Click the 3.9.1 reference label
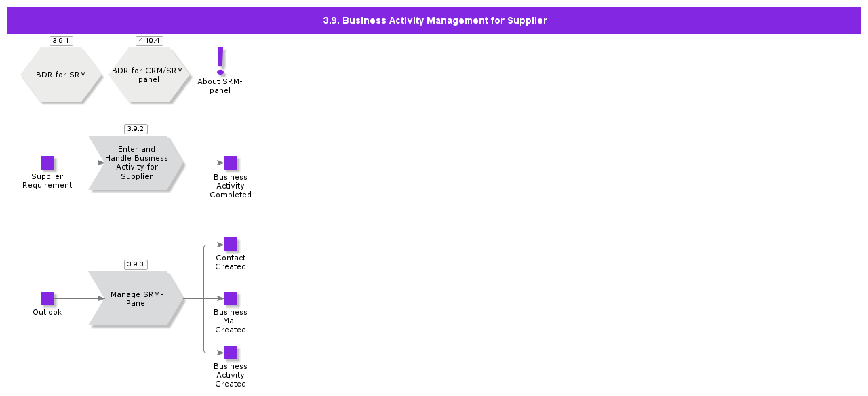This screenshot has height=396, width=868. pos(60,41)
